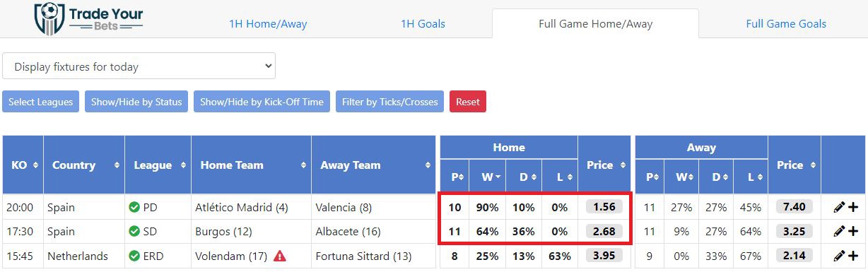Click plus icon for Burgos vs Albacete row

click(852, 231)
